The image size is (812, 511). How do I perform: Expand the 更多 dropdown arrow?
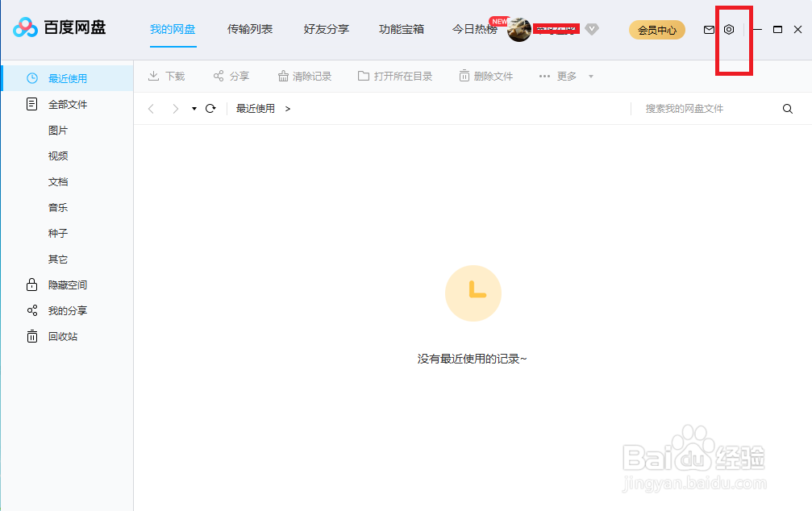(x=591, y=77)
